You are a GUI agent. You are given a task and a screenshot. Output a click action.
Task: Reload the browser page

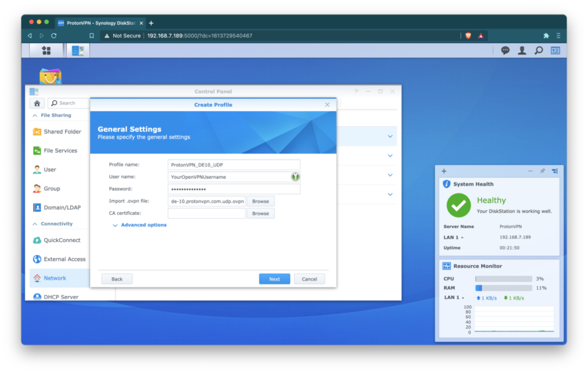[x=53, y=36]
